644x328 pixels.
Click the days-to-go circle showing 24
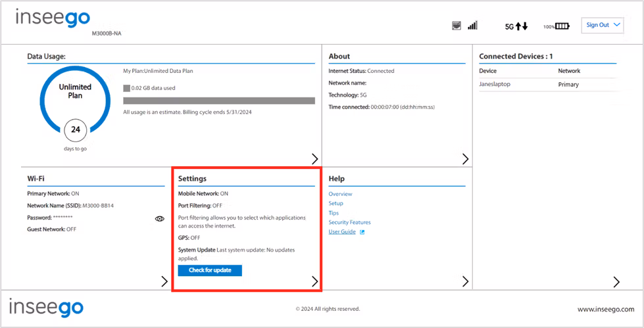point(76,129)
